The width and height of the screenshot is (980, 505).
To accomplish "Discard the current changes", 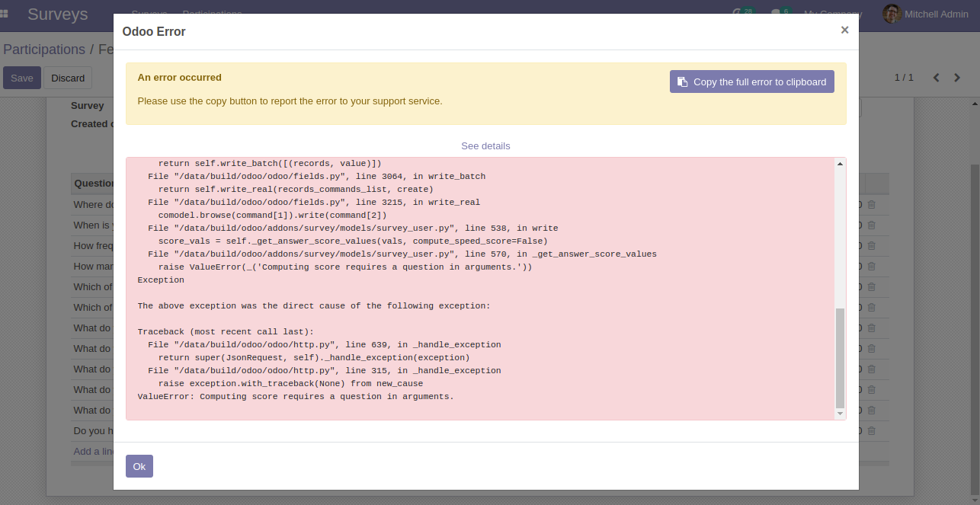I will pos(68,77).
